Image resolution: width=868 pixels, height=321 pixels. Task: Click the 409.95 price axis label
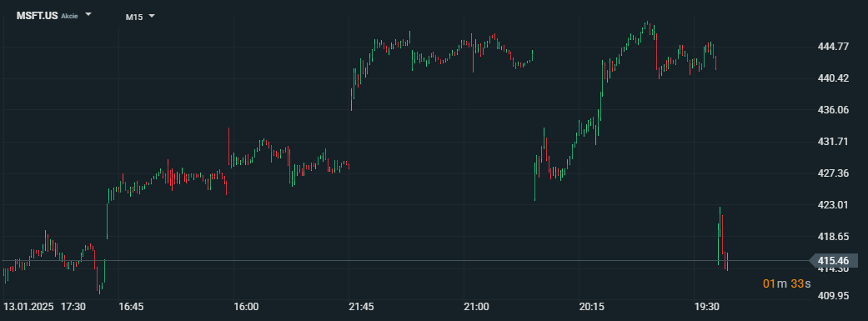coord(833,295)
